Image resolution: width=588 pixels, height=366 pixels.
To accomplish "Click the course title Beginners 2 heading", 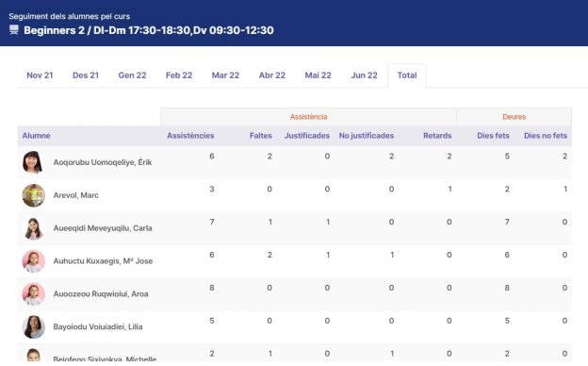I will pos(149,30).
